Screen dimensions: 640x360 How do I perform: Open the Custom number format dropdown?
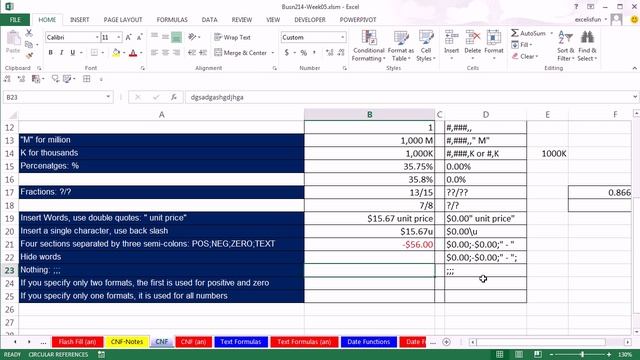(342, 37)
